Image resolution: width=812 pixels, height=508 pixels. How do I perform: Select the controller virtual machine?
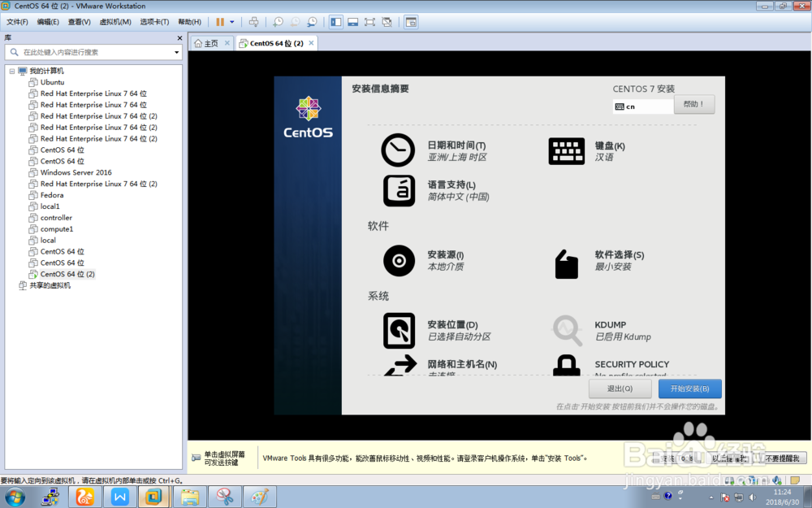coord(56,218)
